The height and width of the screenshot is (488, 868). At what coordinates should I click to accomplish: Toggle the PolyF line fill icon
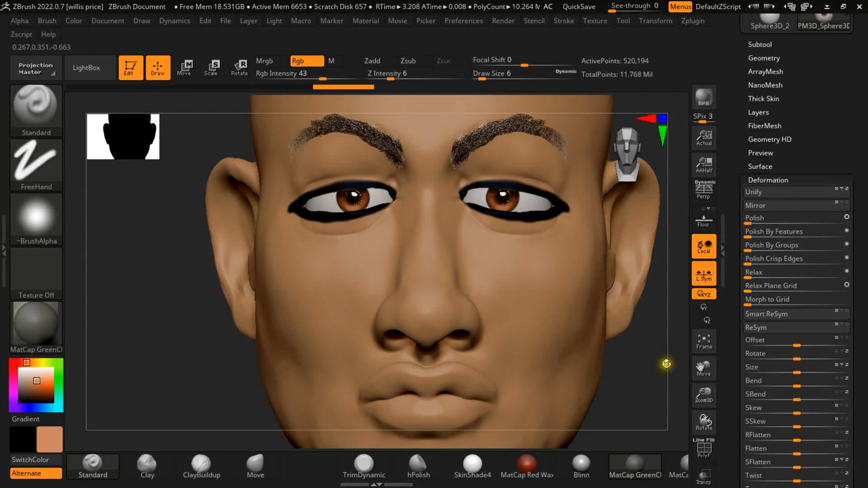pyautogui.click(x=703, y=449)
